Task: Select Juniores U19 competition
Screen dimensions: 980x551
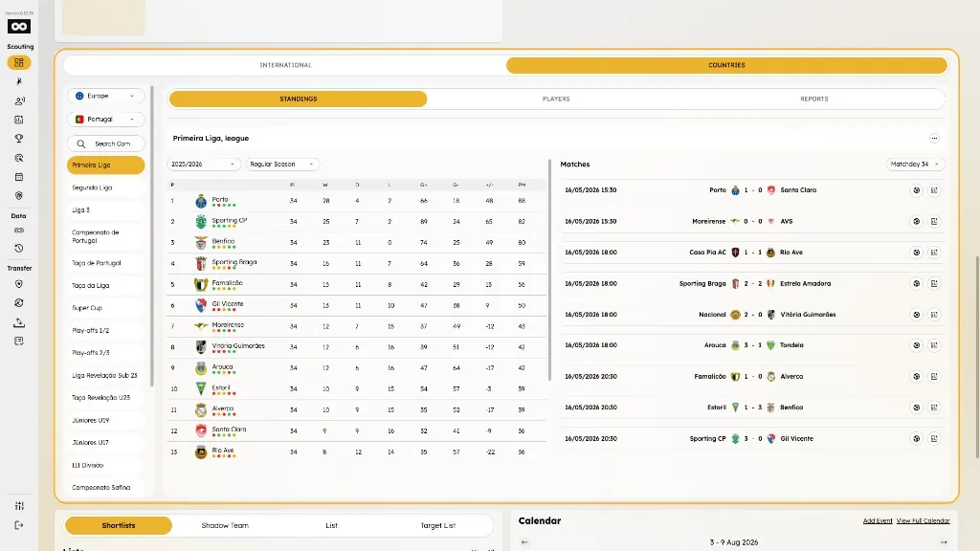Action: 105,421
